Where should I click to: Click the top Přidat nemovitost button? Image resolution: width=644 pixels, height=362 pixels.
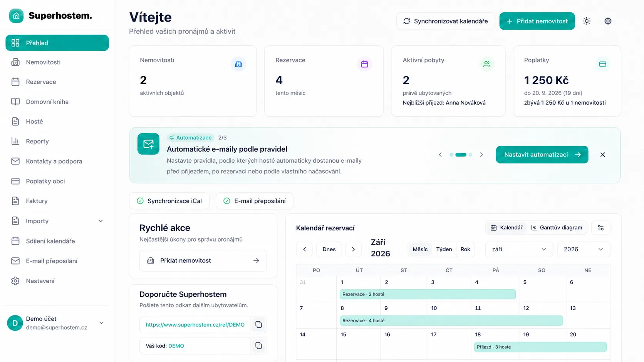(537, 21)
